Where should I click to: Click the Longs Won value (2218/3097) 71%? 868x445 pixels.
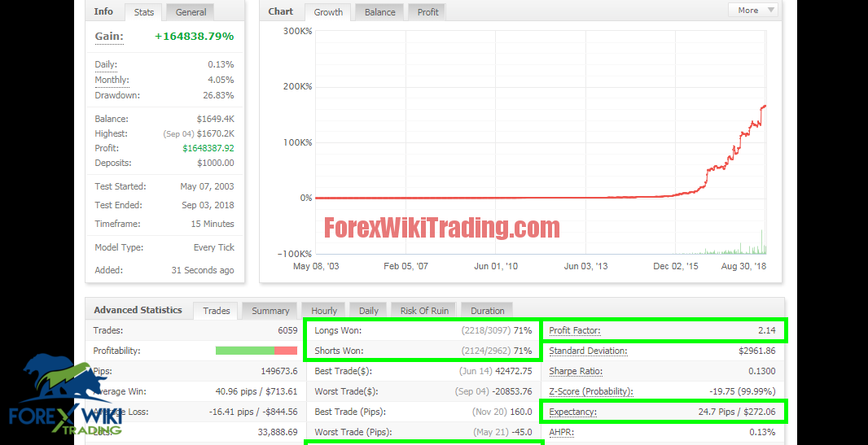click(497, 330)
